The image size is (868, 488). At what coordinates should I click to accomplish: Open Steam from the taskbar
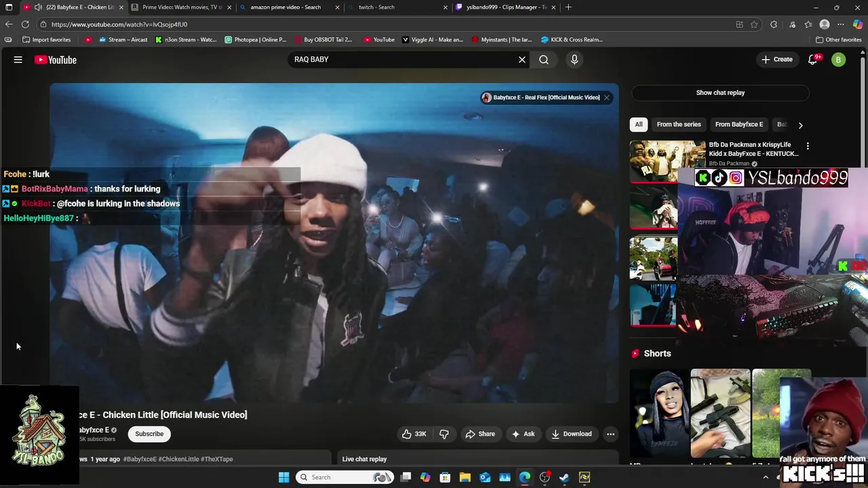(x=564, y=477)
